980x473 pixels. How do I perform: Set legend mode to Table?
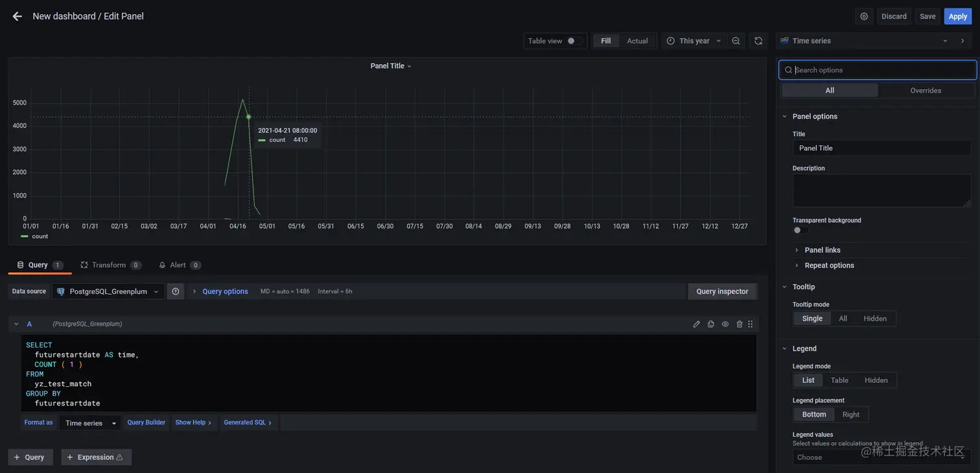pyautogui.click(x=839, y=380)
